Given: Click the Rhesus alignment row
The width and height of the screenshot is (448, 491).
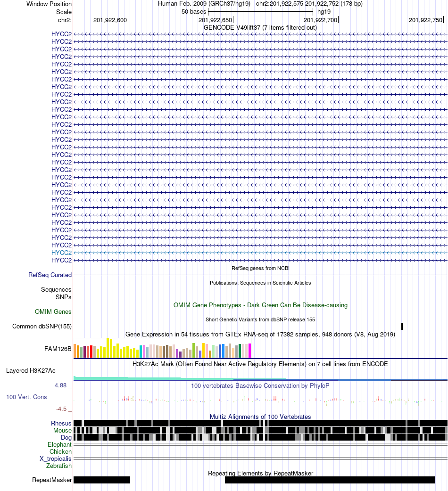Looking at the screenshot, I should coord(261,423).
